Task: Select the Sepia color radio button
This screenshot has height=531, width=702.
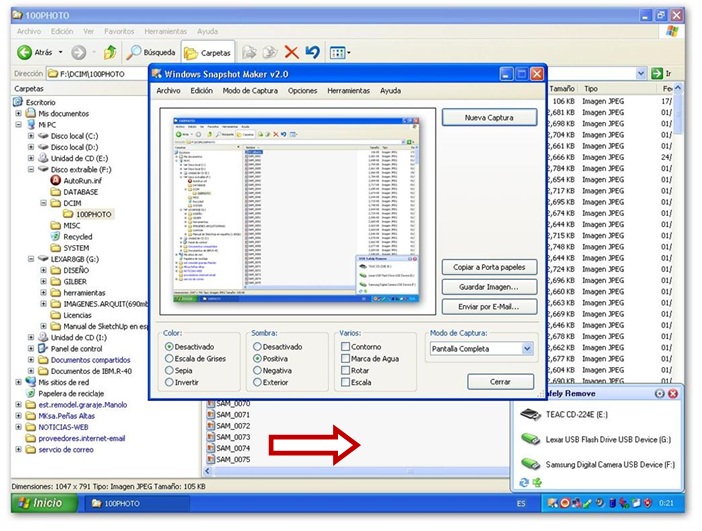Action: click(168, 370)
